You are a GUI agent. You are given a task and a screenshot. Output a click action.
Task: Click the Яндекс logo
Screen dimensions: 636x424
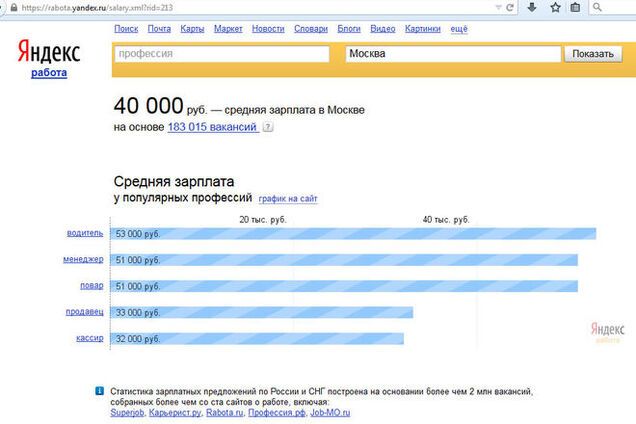point(49,51)
